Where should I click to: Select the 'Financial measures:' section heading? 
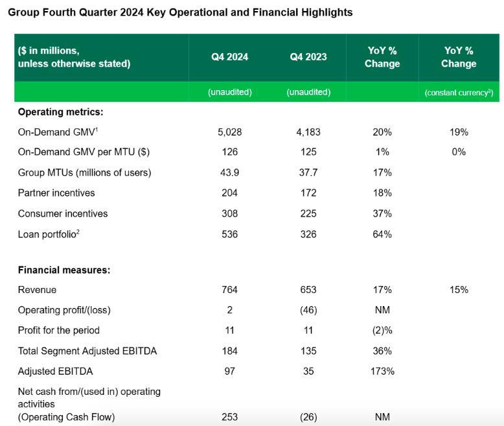[63, 270]
